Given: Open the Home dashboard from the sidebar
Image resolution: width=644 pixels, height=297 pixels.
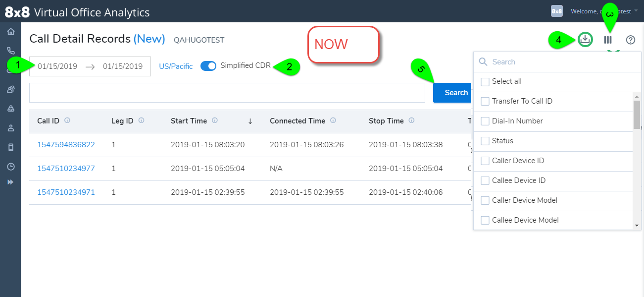Looking at the screenshot, I should (10, 31).
